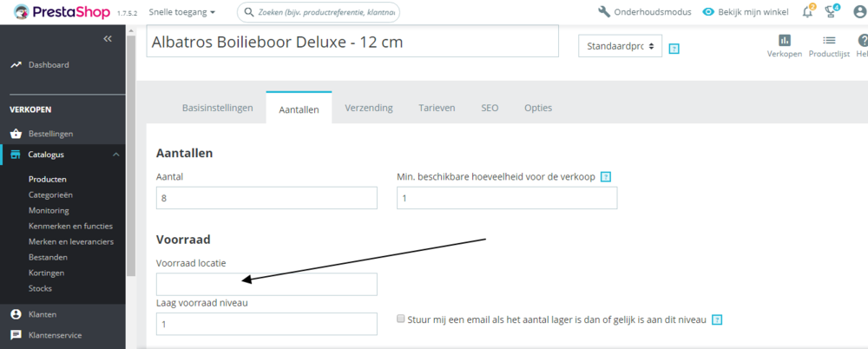The image size is (868, 349).
Task: Open the Standaardproduct type dropdown
Action: tap(620, 46)
